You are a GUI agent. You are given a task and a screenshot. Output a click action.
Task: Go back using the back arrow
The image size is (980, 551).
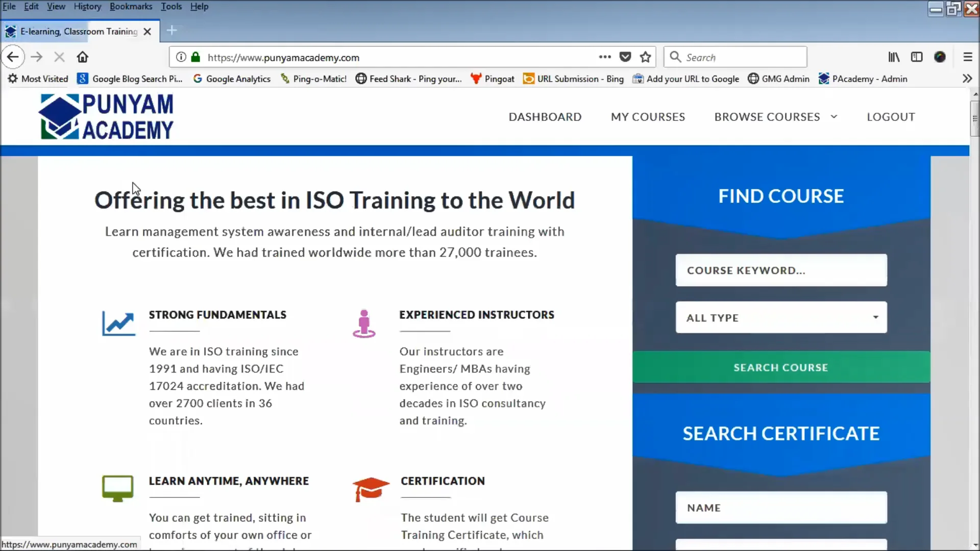[13, 57]
